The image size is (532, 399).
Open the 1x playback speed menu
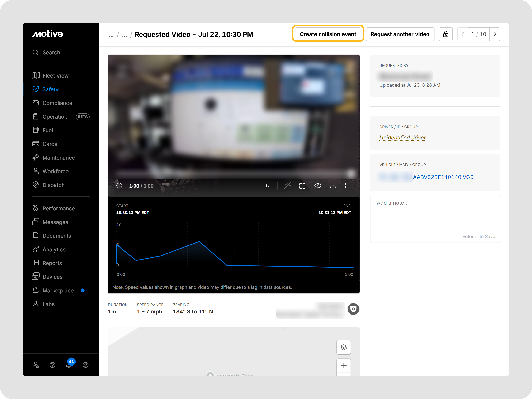tap(267, 186)
